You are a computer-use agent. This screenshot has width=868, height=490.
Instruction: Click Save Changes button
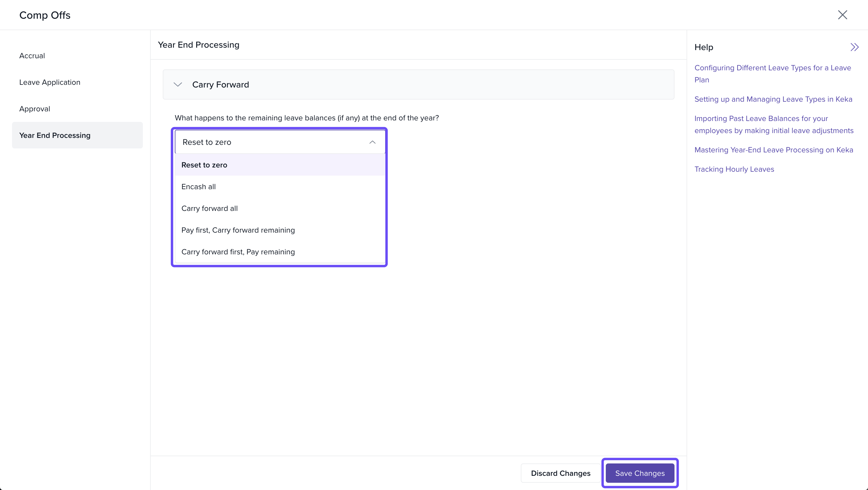pyautogui.click(x=640, y=473)
